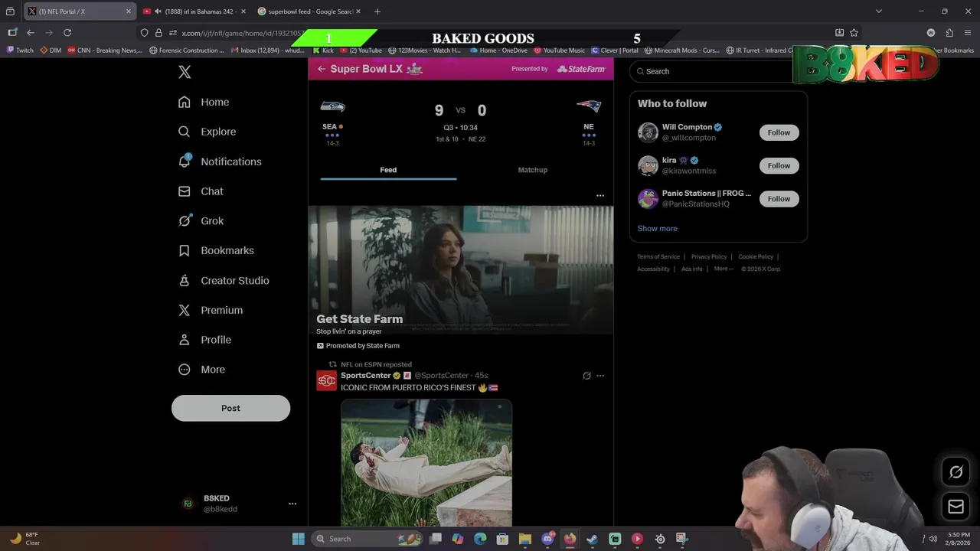This screenshot has width=980, height=551.
Task: Open the New England Patriots team logo
Action: pyautogui.click(x=589, y=107)
